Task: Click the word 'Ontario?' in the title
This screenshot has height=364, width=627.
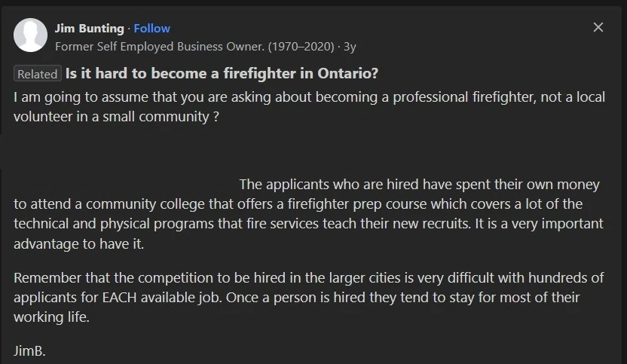Action: pyautogui.click(x=348, y=73)
